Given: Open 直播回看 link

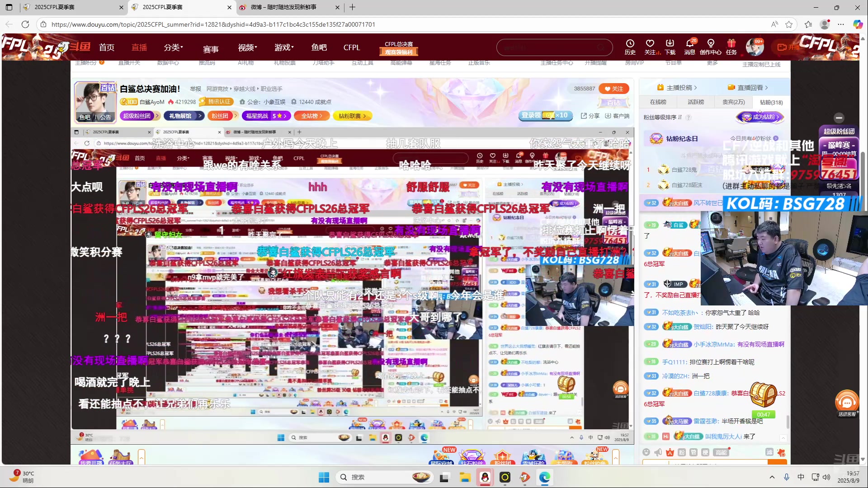Looking at the screenshot, I should [748, 87].
